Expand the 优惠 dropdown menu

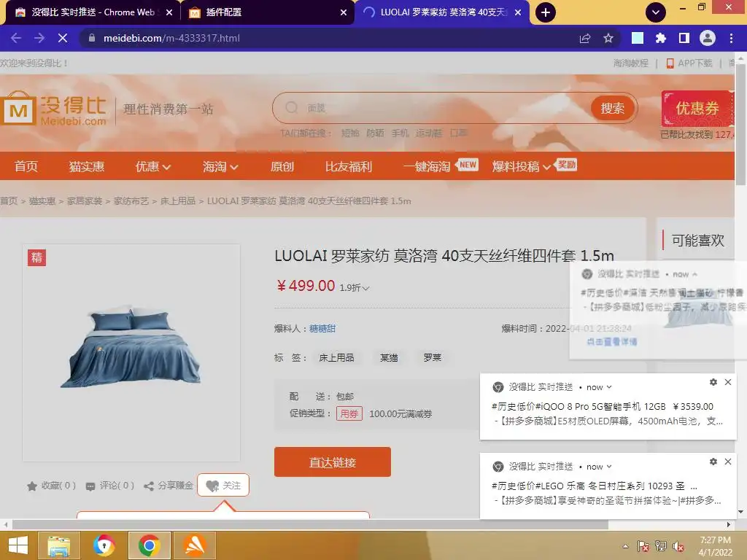(153, 166)
